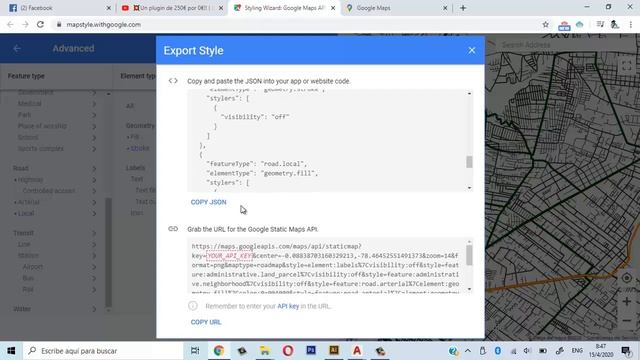Select the Local road feature
Screen dimensions: 640x360
26,213
